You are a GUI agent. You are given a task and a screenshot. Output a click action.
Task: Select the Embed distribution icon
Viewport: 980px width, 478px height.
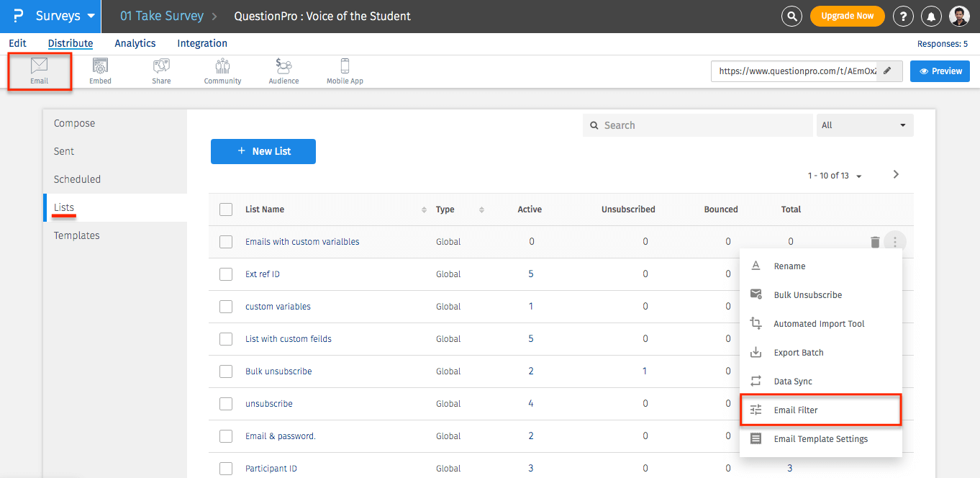[100, 71]
